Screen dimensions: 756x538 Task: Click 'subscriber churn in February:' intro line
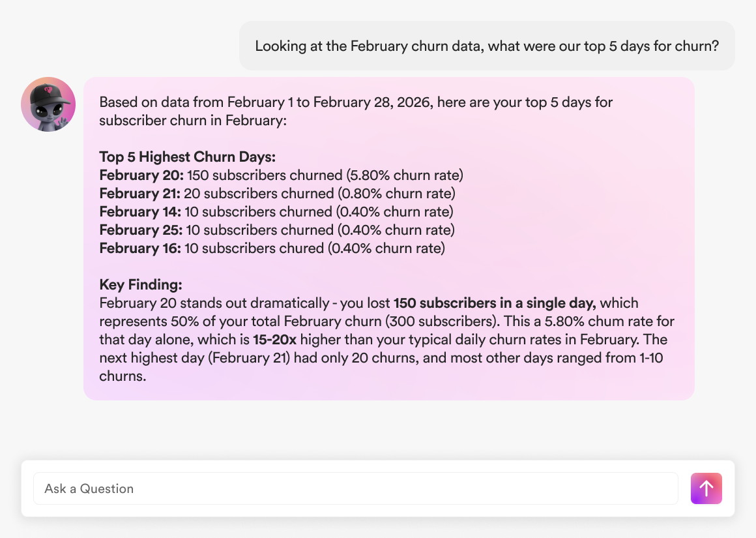[193, 121]
